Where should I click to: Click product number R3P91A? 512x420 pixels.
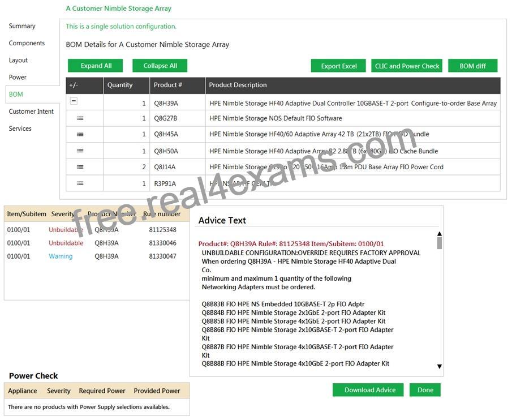pos(165,183)
